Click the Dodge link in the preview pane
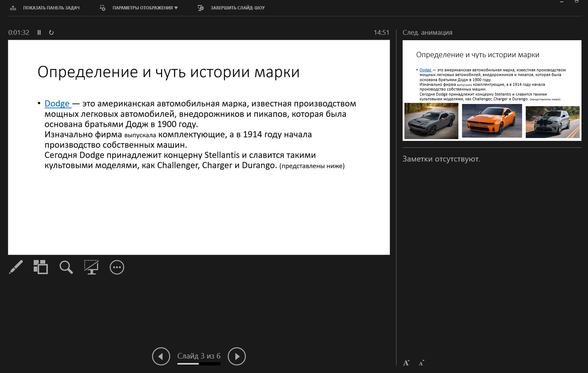 425,70
